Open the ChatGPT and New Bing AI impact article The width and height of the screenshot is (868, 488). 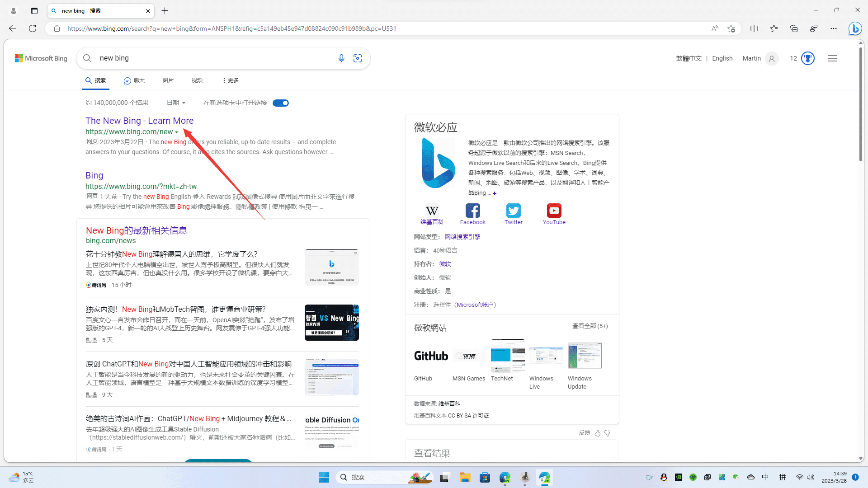click(189, 364)
